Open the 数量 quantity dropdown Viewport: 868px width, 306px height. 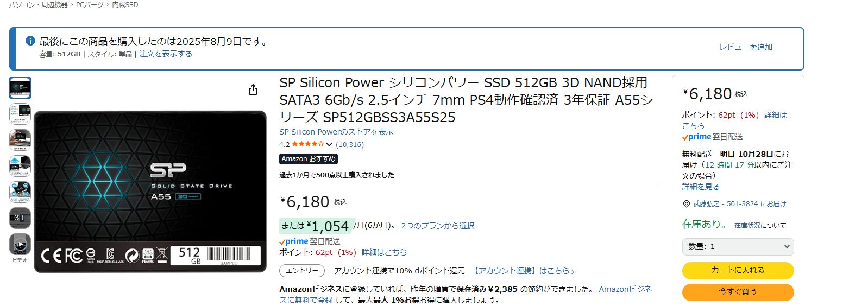pos(738,247)
